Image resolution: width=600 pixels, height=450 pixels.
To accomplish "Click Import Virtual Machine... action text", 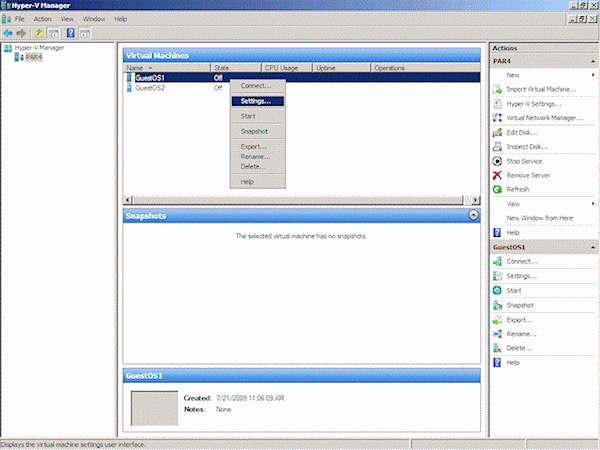I will [541, 90].
